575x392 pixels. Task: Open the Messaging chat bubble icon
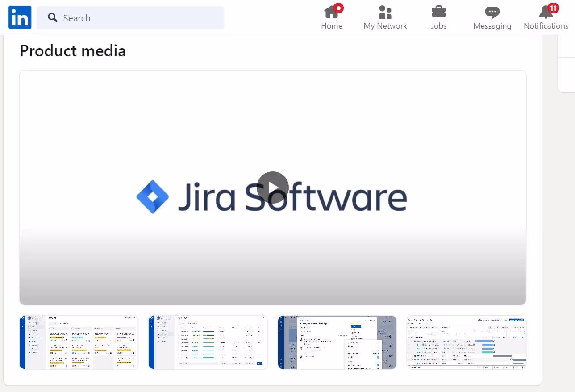coord(492,12)
